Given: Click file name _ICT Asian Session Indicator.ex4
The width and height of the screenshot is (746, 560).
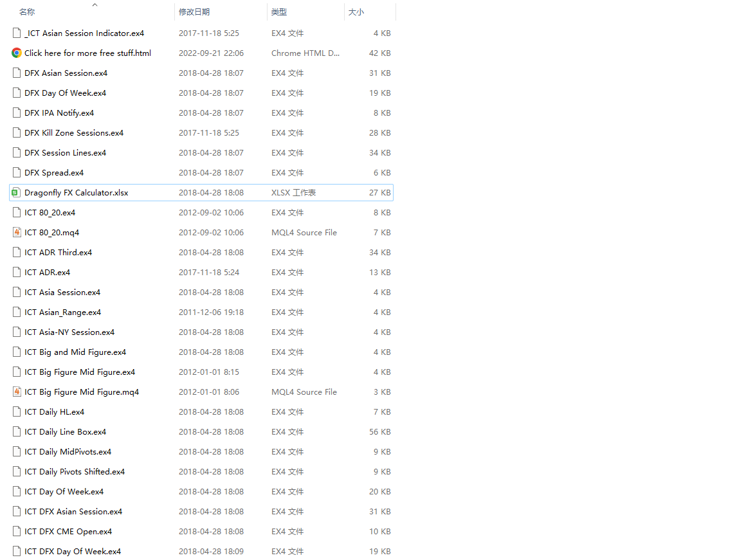Looking at the screenshot, I should (x=84, y=33).
